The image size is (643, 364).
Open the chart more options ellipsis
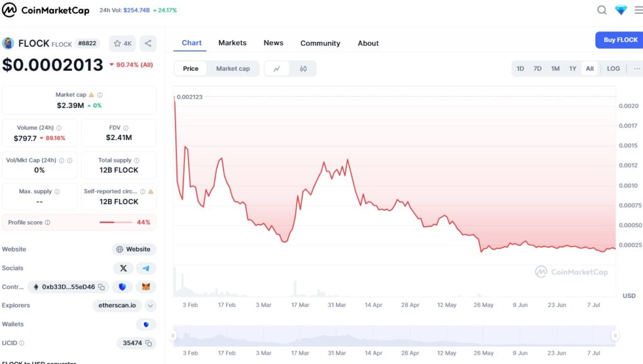pyautogui.click(x=637, y=68)
